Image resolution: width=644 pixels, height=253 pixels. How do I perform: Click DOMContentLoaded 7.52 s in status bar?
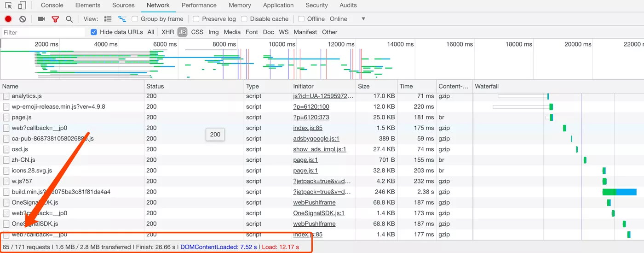pyautogui.click(x=218, y=247)
